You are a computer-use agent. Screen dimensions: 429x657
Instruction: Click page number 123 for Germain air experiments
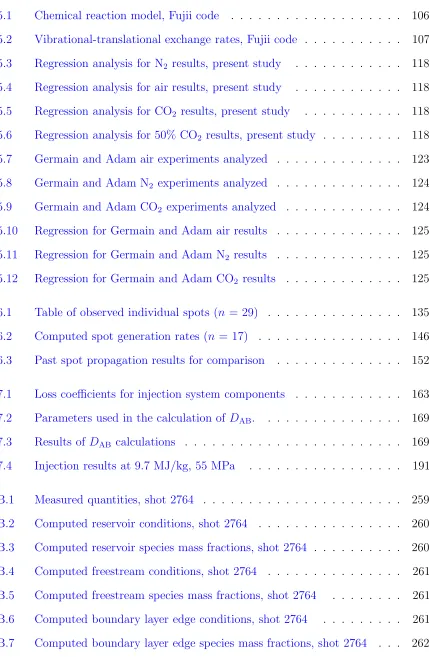tap(420, 159)
